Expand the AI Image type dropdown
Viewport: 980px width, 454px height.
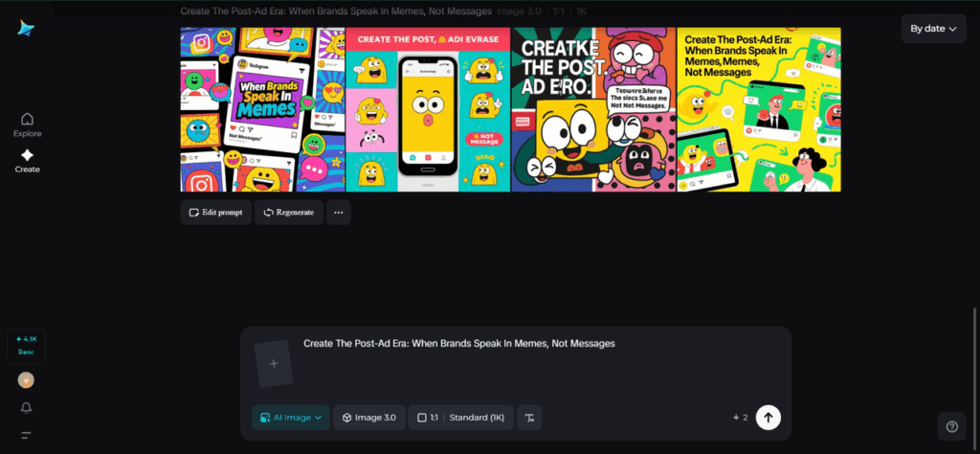pos(291,418)
